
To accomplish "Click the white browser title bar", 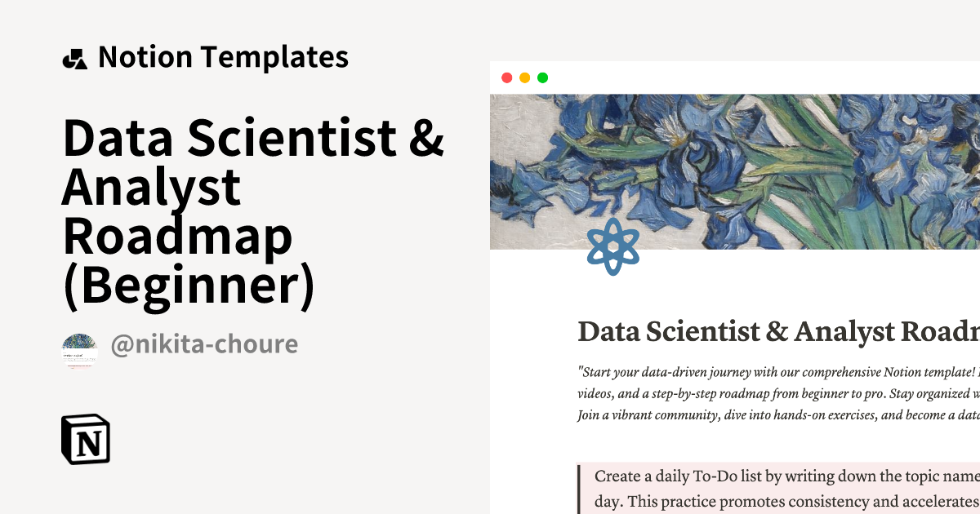I will [735, 77].
